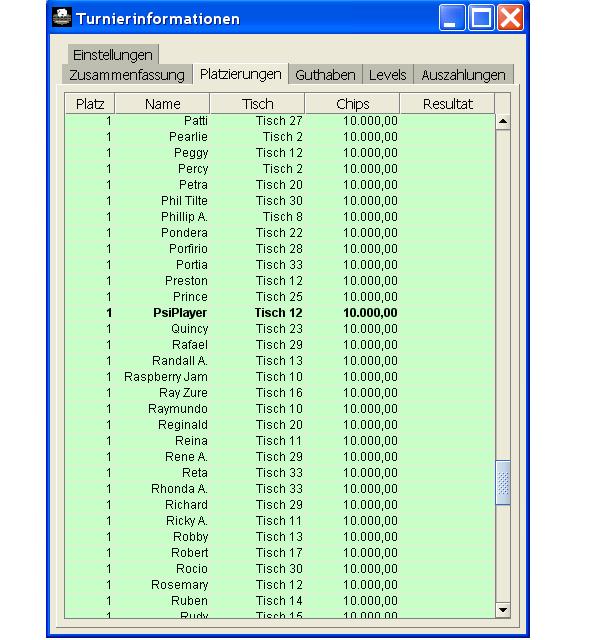
Task: Click Tisch 14 in Ruben's row
Action: [x=279, y=600]
